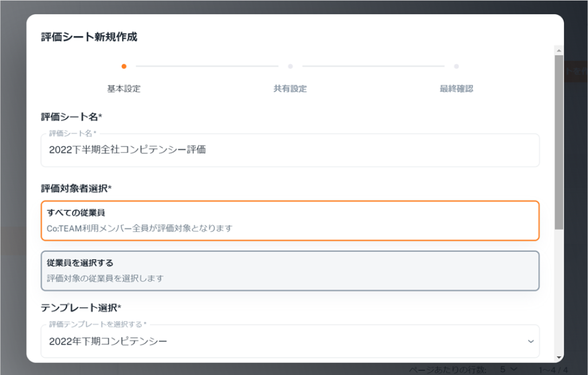Image resolution: width=588 pixels, height=375 pixels.
Task: Click the 1~4 / 4 pagination text
Action: point(554,370)
